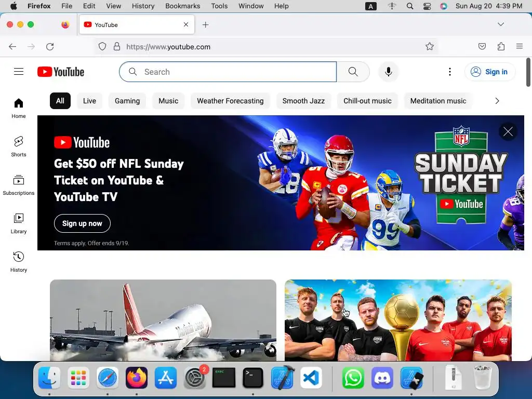Open YouTube settings three-dot menu
The image size is (532, 399).
[x=449, y=72]
